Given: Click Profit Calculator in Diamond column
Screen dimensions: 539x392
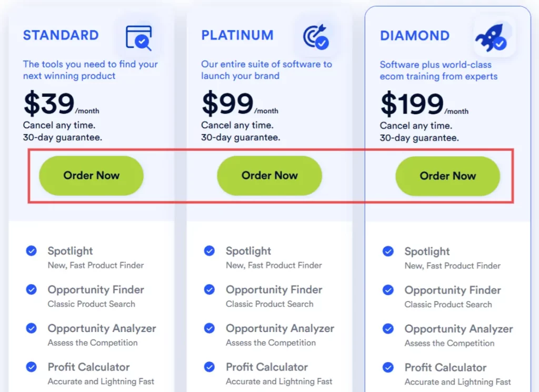Looking at the screenshot, I should point(445,367).
